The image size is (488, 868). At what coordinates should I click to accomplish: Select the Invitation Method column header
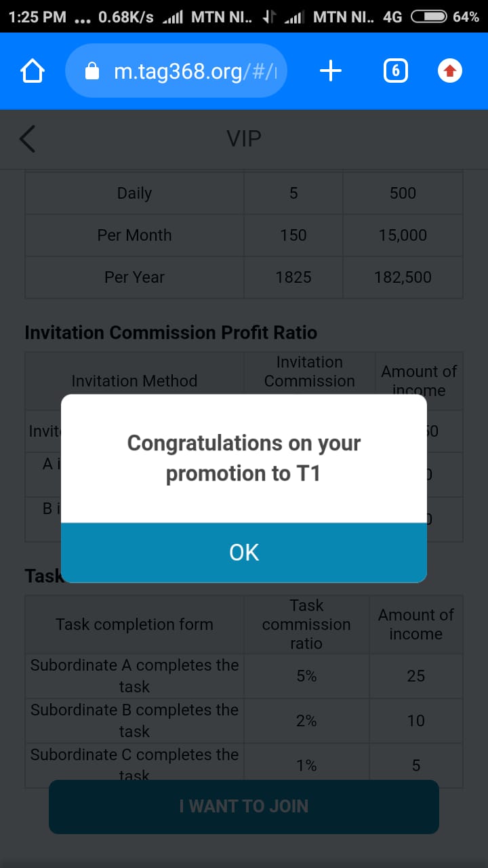[x=134, y=381]
